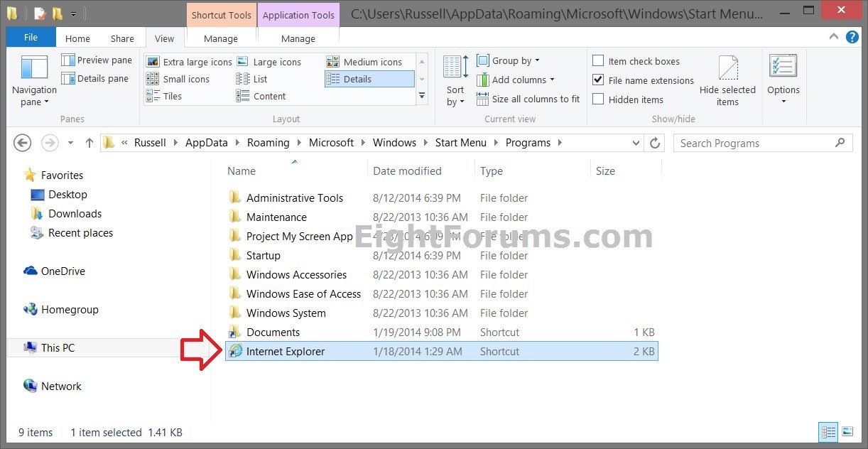Switch to List layout
Screen dimensions: 868x449
pos(252,79)
